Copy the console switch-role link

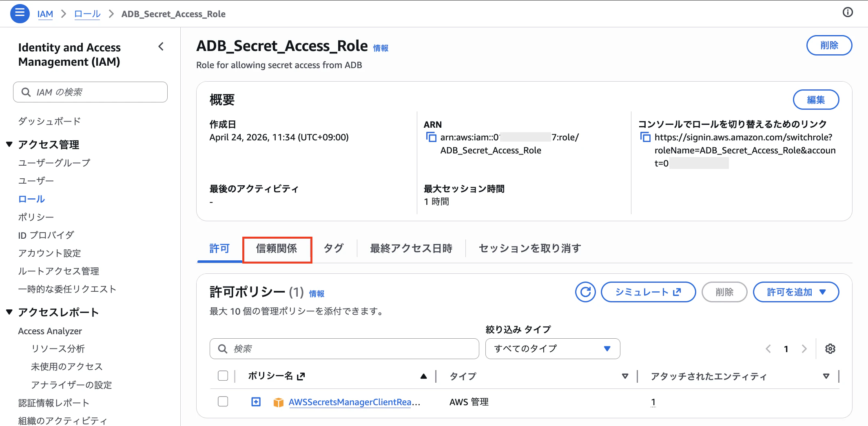(x=645, y=137)
